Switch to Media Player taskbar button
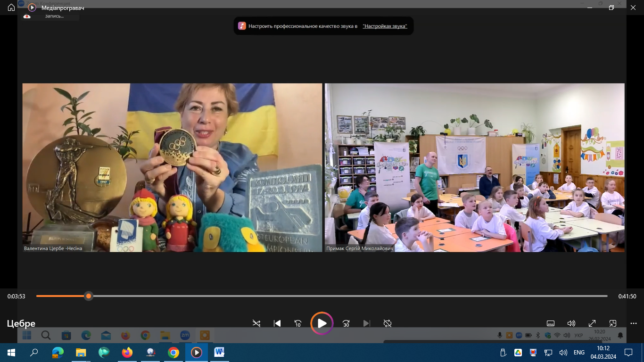 click(197, 352)
